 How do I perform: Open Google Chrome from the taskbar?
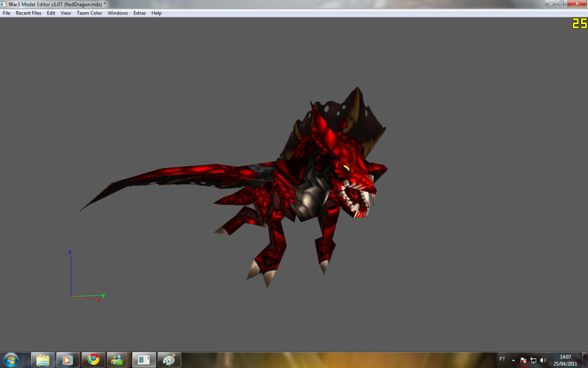pos(94,360)
